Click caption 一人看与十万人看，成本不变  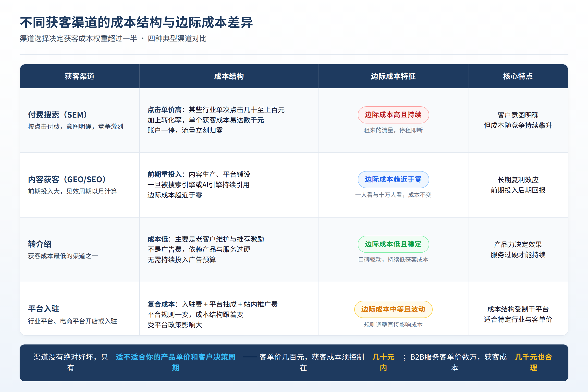coord(393,195)
